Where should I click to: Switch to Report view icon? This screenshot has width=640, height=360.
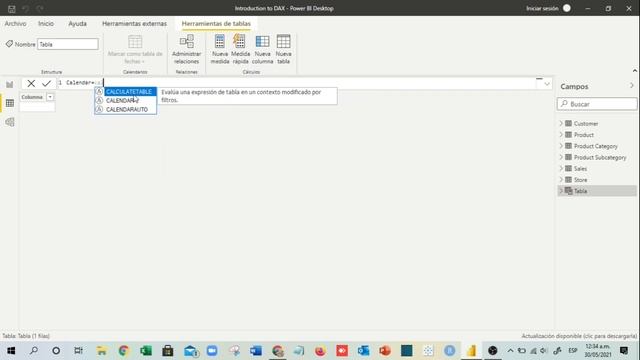pos(10,84)
